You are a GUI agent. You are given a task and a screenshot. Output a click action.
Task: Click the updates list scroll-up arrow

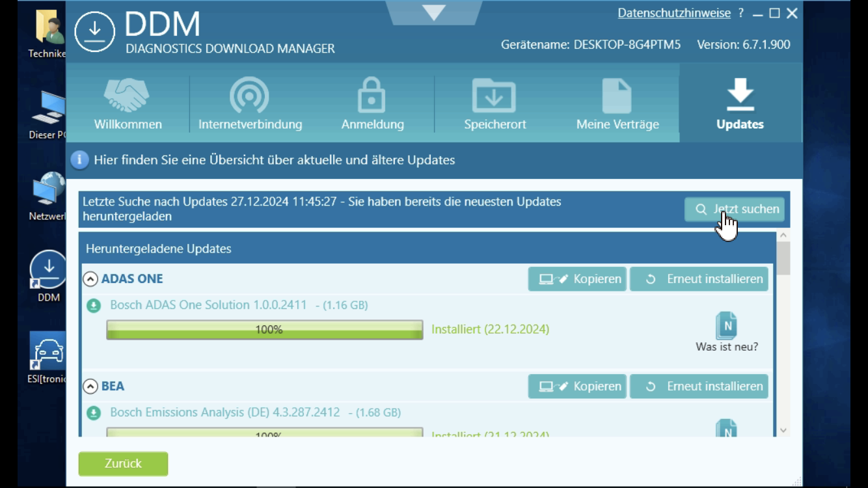point(783,236)
